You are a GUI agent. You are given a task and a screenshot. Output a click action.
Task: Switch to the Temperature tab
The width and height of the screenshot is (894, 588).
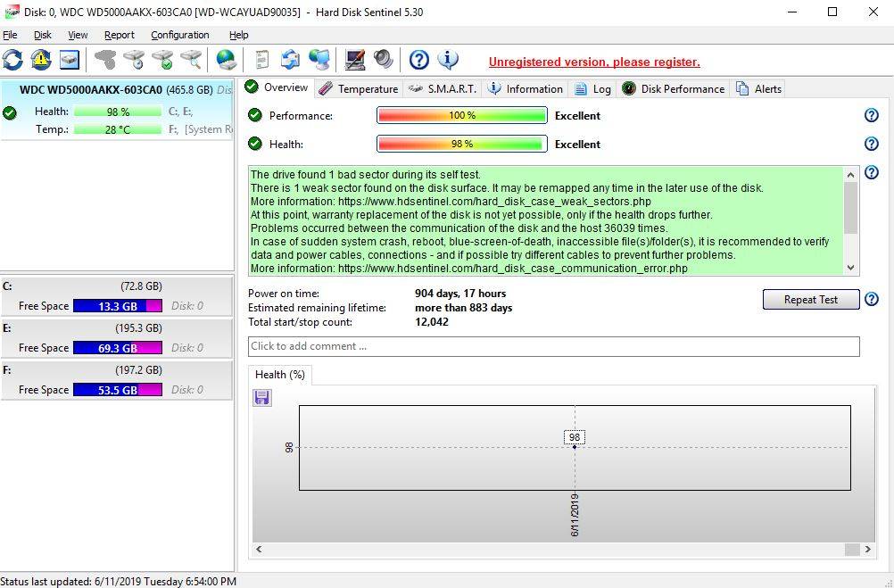(x=359, y=89)
